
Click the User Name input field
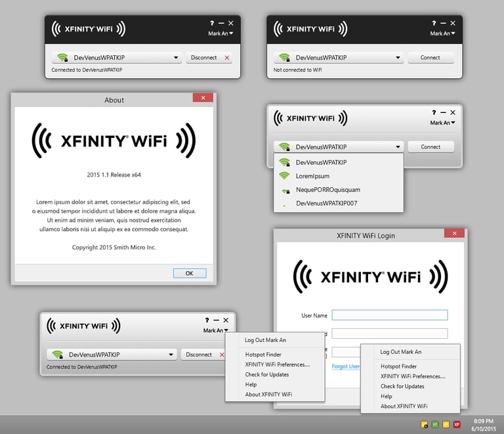tap(390, 315)
